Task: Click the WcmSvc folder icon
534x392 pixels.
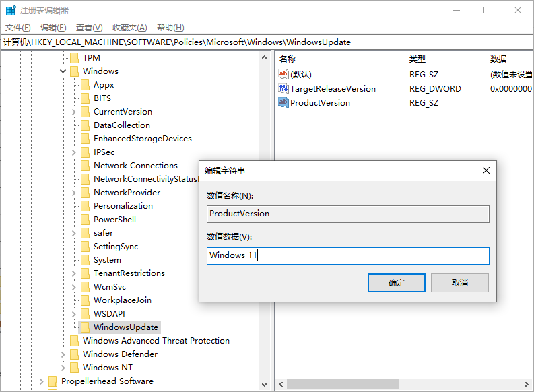Action: pos(85,287)
